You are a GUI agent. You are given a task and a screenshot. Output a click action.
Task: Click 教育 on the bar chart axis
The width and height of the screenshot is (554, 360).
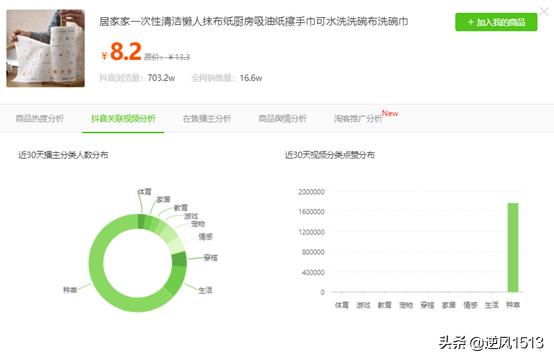[384, 305]
